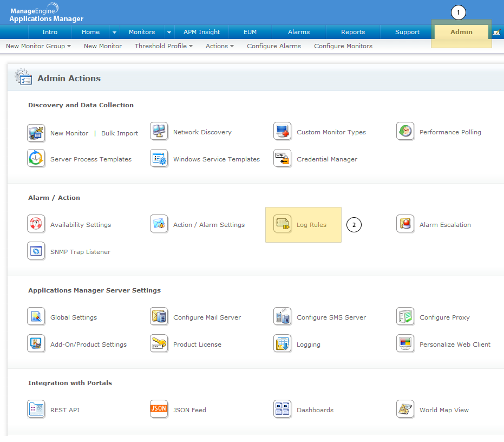Image resolution: width=504 pixels, height=442 pixels.
Task: Open the Dashboards text link
Action: pos(315,410)
